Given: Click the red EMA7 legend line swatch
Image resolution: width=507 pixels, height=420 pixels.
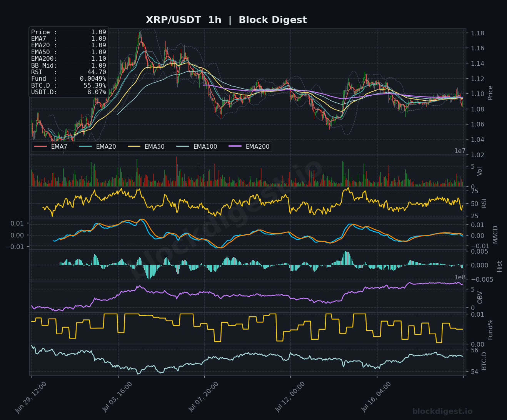Looking at the screenshot, I should click(40, 147).
